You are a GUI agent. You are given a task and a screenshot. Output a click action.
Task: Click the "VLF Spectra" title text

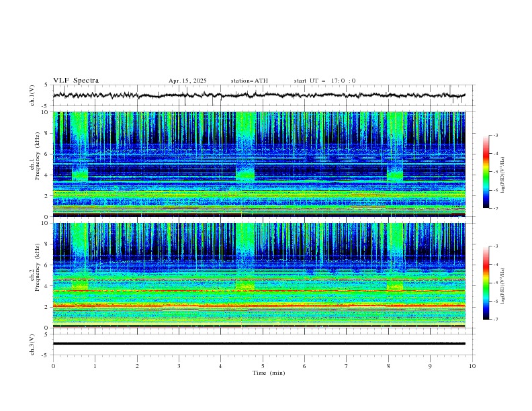pos(76,81)
